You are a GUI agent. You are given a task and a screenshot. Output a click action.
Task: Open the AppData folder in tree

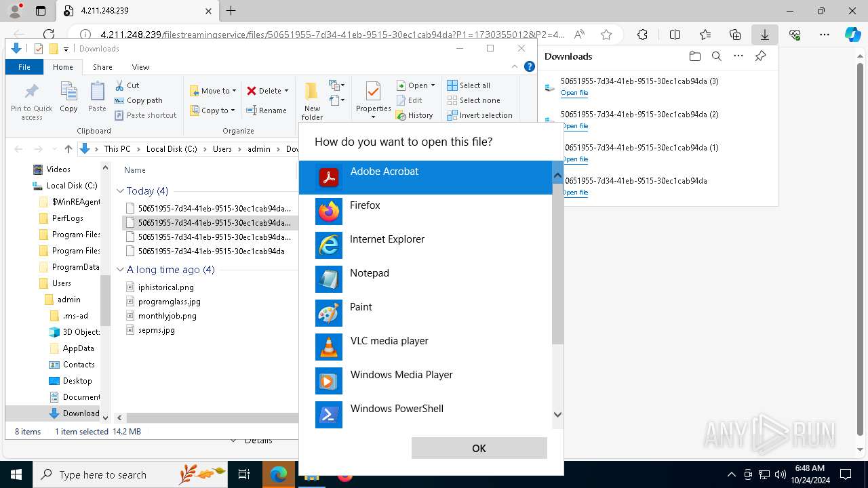(72, 348)
